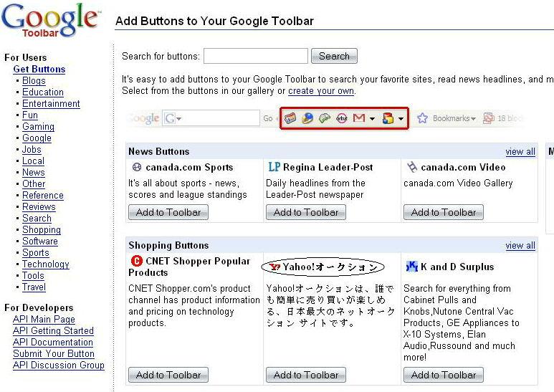Viewport: 554px width, 392px height.
Task: Open the Shopping category in sidebar
Action: tap(42, 230)
